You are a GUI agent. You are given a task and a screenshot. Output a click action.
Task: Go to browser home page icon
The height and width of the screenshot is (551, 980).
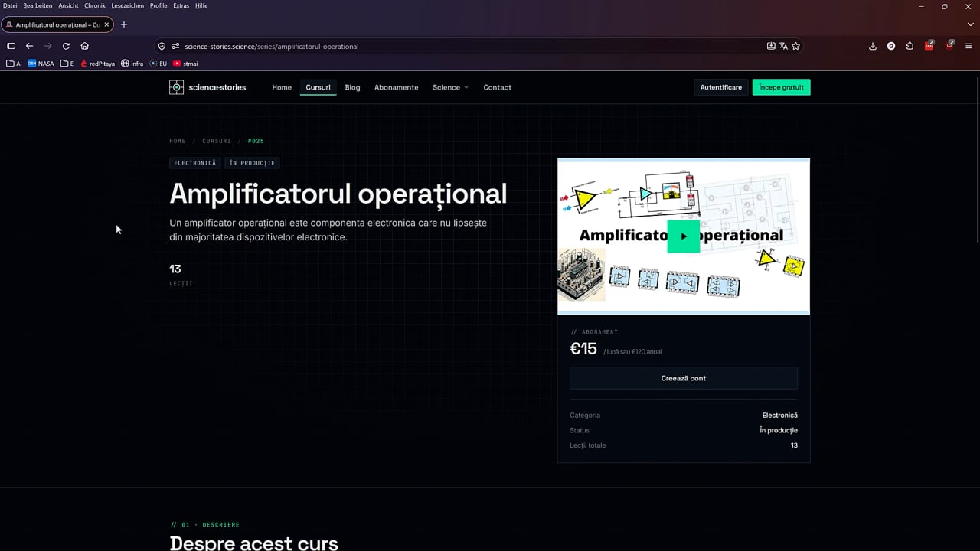coord(84,46)
